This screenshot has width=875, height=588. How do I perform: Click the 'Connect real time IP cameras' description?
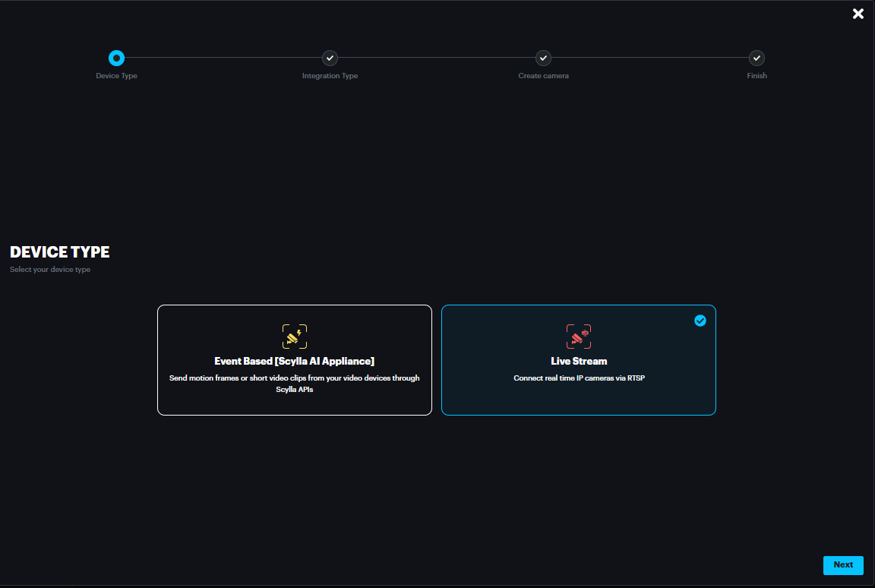tap(578, 378)
